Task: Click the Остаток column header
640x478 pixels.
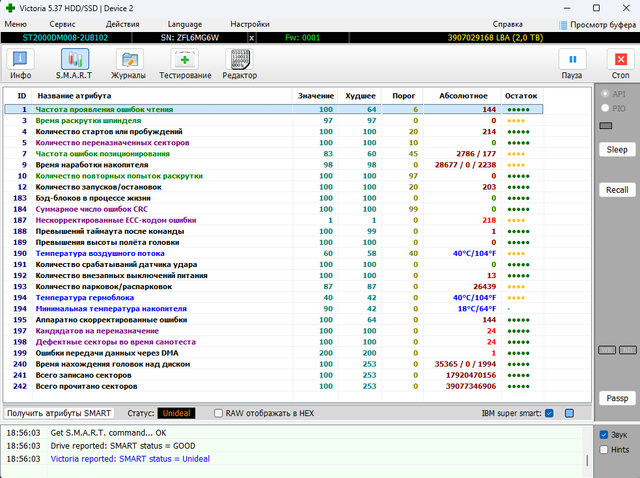Action: [x=521, y=96]
